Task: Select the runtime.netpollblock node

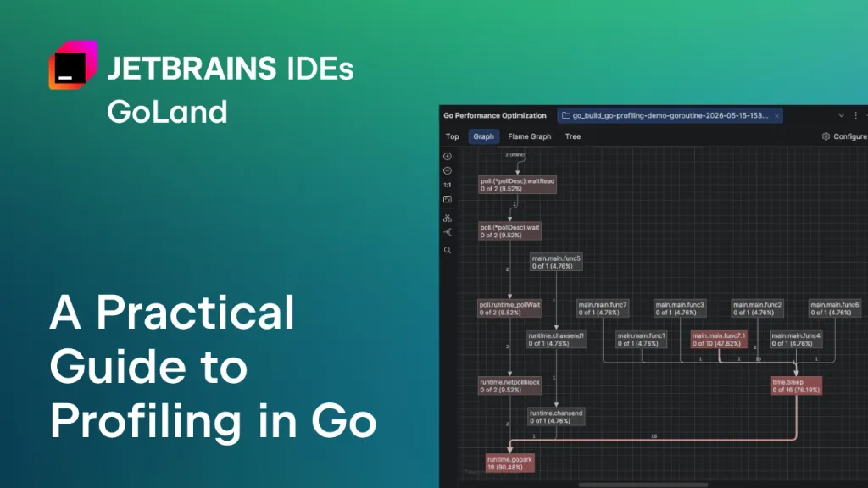Action: pos(509,386)
